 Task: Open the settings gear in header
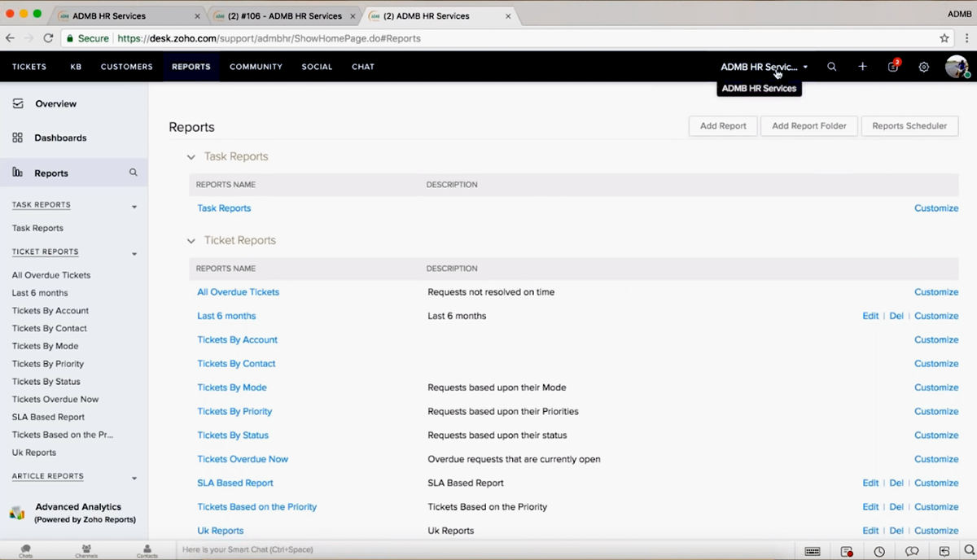pyautogui.click(x=924, y=67)
